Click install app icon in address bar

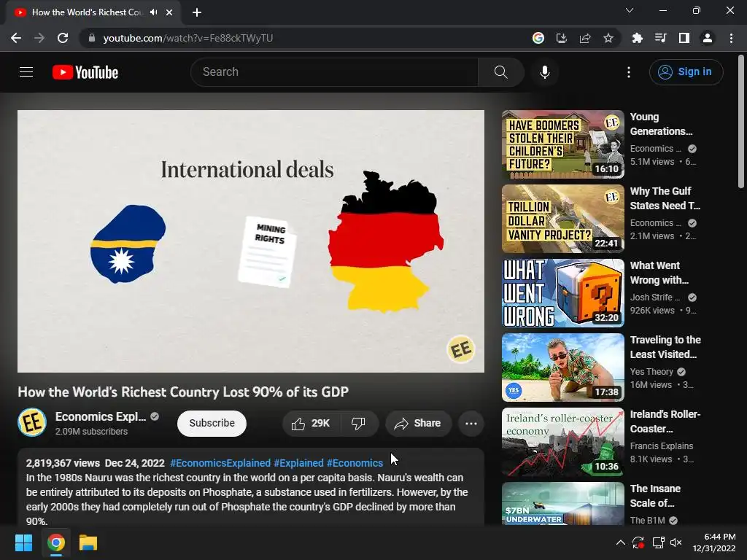click(x=561, y=38)
